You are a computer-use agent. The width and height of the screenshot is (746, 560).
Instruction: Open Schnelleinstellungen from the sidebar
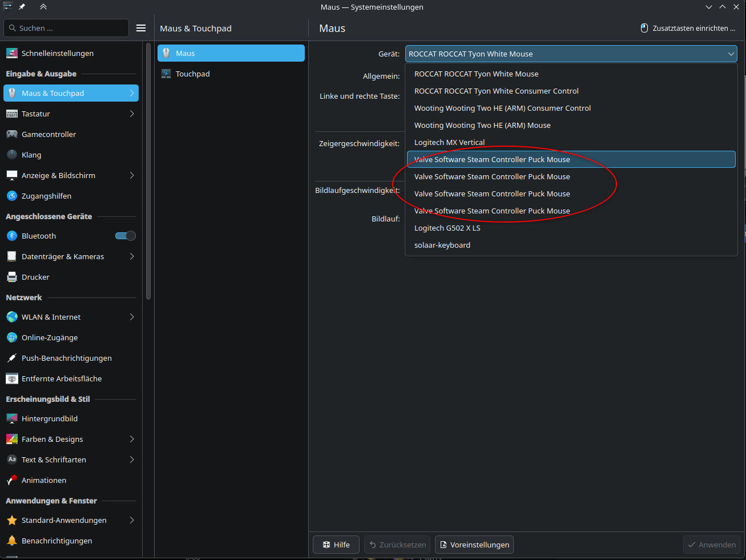[x=71, y=53]
